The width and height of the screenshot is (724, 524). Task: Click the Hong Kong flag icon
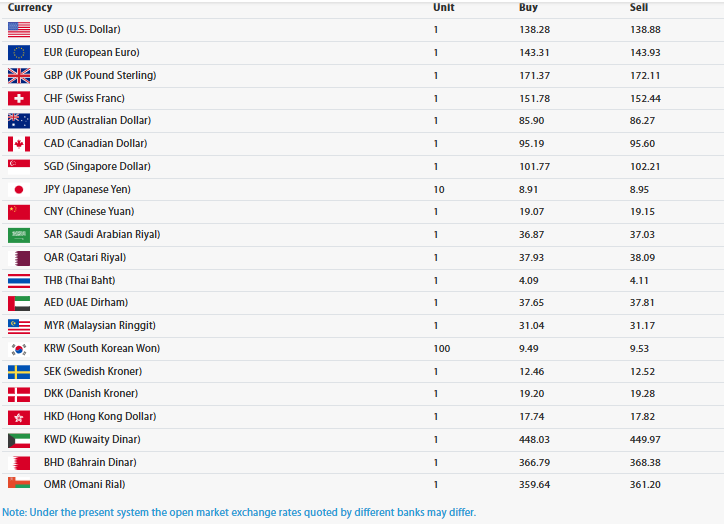19,417
